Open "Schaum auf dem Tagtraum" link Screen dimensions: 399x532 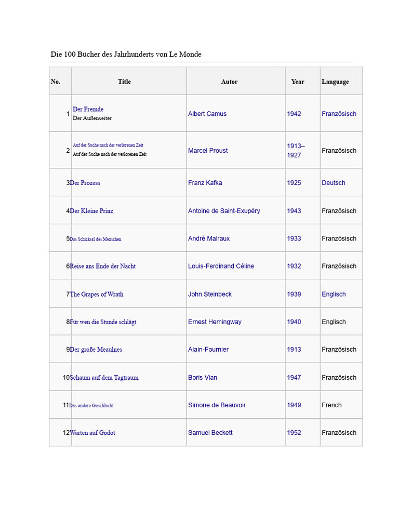click(104, 378)
